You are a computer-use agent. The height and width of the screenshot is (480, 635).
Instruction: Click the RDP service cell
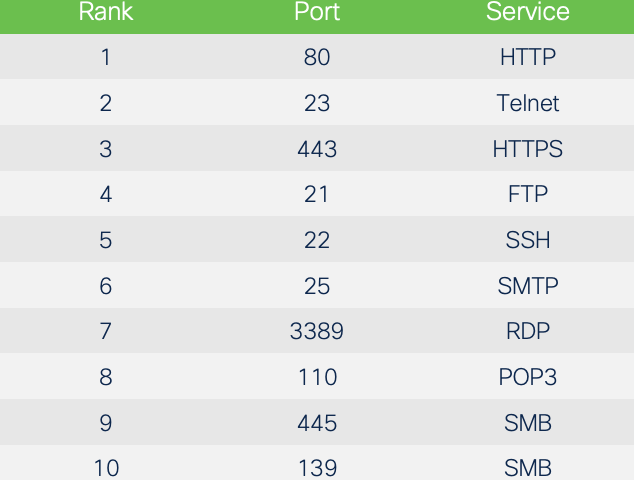pos(528,331)
